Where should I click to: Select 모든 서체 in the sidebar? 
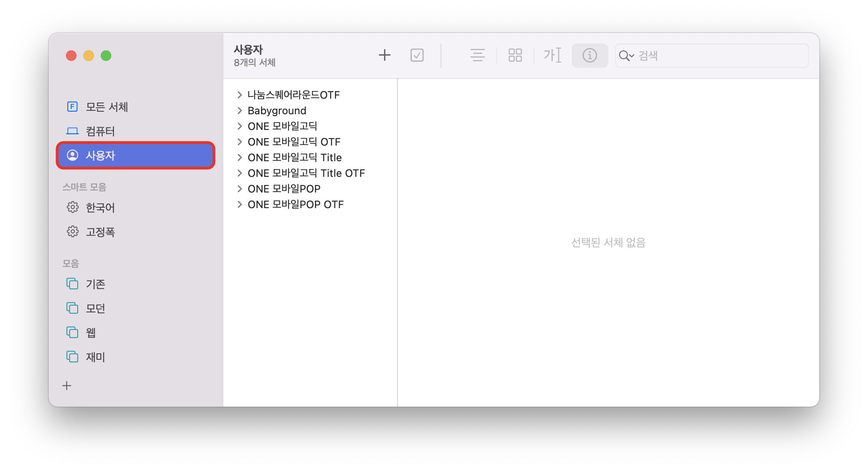click(x=106, y=107)
